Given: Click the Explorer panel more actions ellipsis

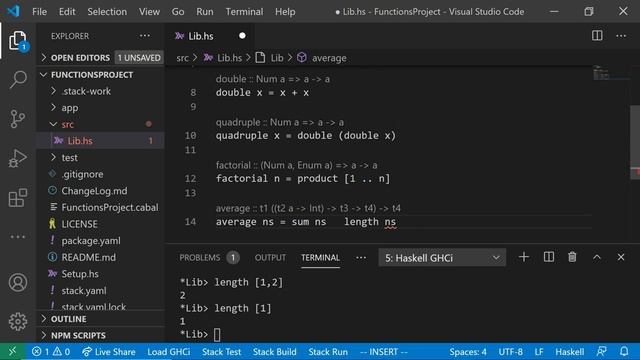Looking at the screenshot, I should coord(144,36).
